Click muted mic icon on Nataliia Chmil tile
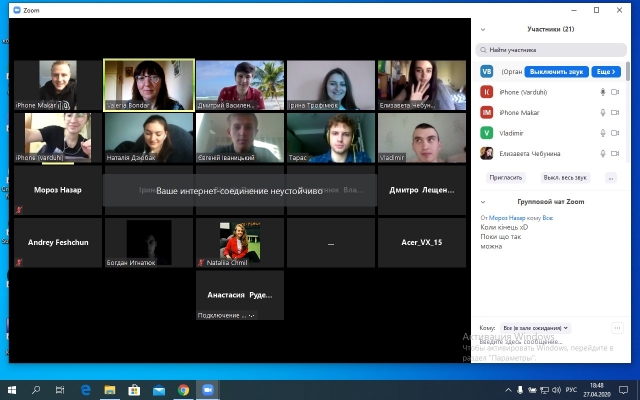 (x=201, y=262)
